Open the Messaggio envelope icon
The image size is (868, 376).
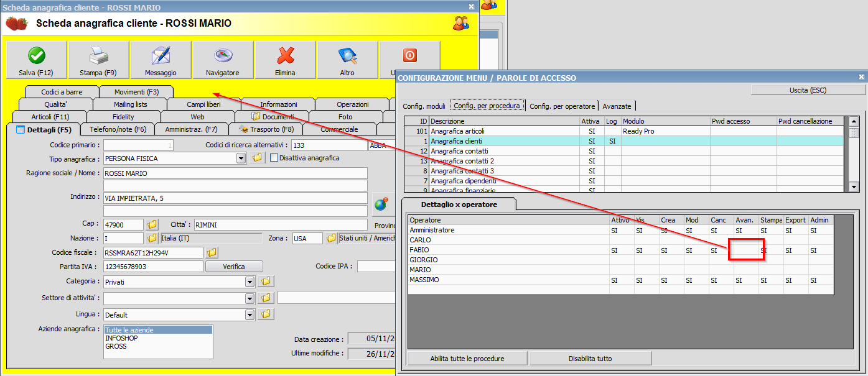click(161, 56)
